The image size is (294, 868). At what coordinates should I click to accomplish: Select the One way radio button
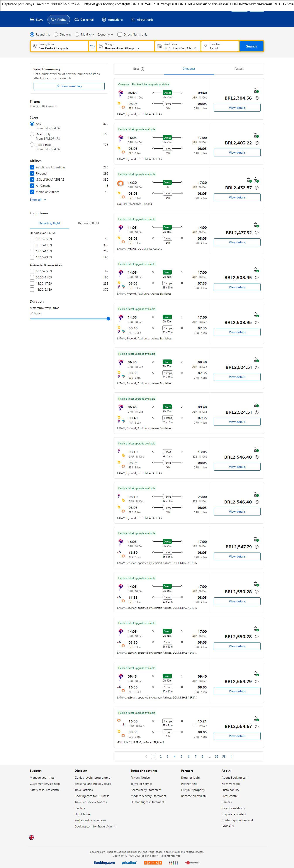[x=56, y=34]
